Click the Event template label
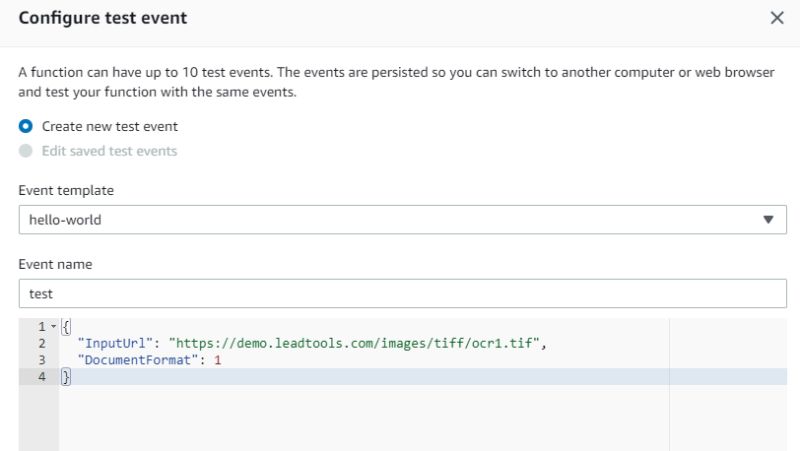Screen dimensions: 800x451 coord(66,190)
